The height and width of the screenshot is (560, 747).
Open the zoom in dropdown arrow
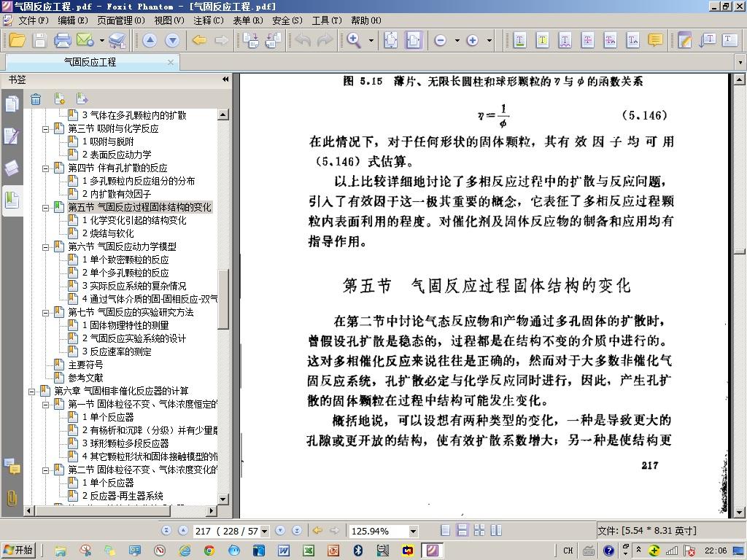[489, 41]
